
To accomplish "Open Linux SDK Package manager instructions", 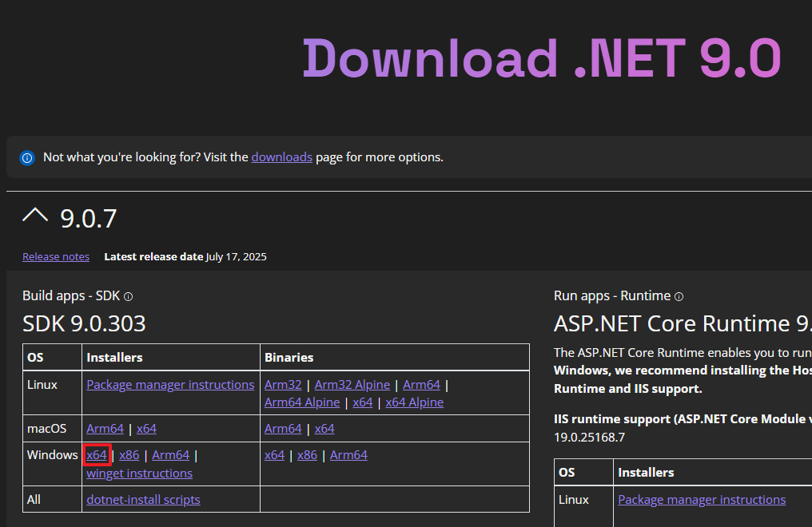I will 170,384.
